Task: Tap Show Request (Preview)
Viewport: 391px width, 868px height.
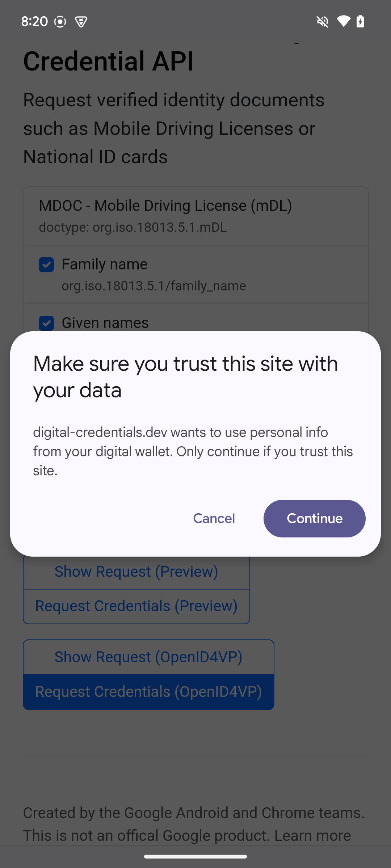Action: point(136,571)
